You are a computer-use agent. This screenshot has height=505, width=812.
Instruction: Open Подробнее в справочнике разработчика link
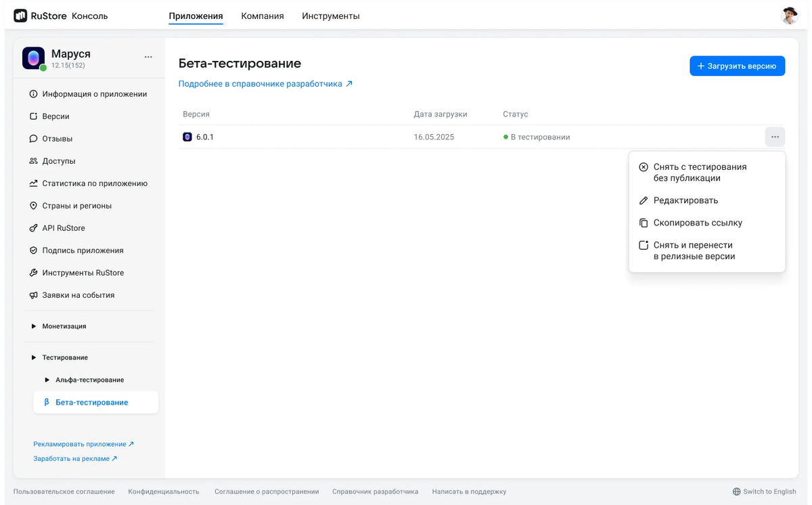tap(265, 84)
